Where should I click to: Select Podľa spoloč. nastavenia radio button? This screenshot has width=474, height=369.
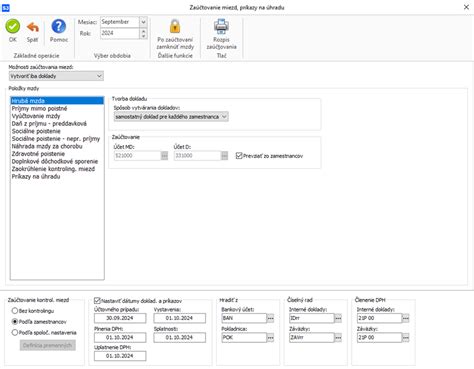click(x=15, y=332)
